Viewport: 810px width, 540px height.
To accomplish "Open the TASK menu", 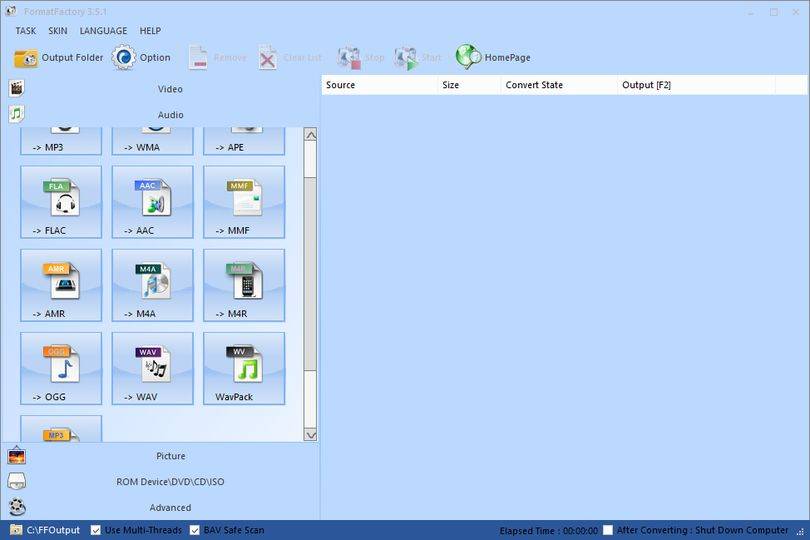I will pos(25,31).
